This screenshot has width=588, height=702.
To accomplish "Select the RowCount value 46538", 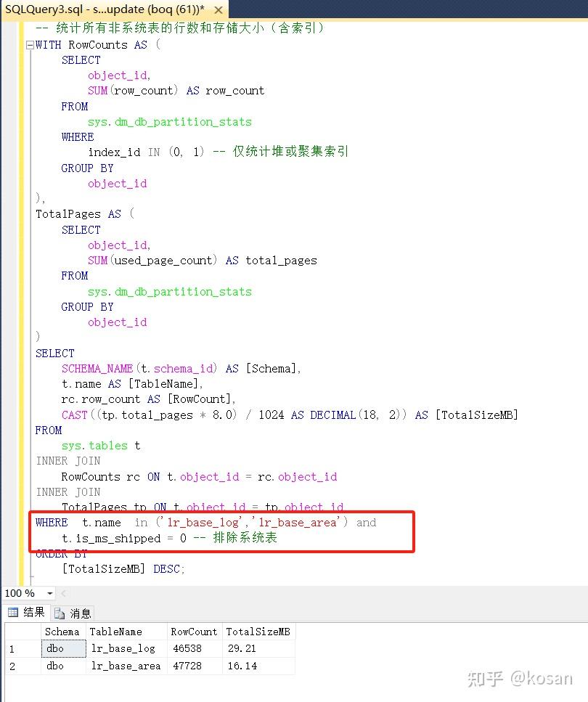I will pyautogui.click(x=192, y=648).
